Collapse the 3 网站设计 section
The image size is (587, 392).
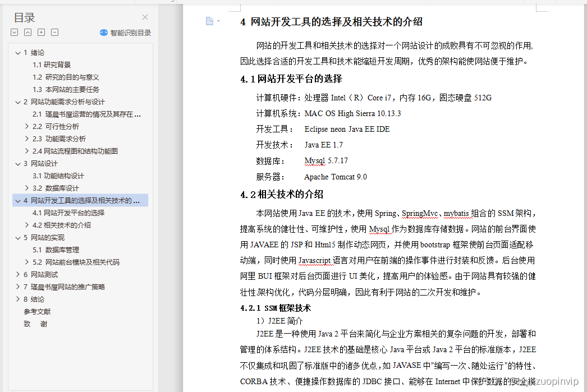point(17,164)
